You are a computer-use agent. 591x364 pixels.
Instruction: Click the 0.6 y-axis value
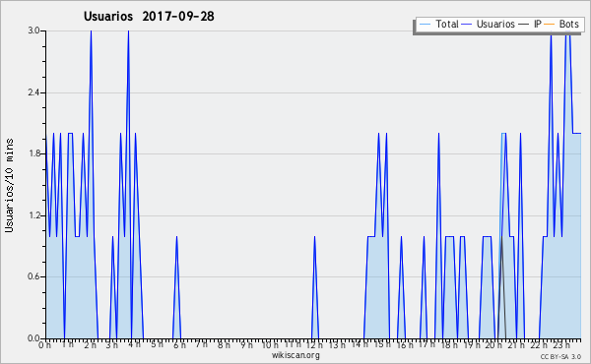[x=34, y=276]
